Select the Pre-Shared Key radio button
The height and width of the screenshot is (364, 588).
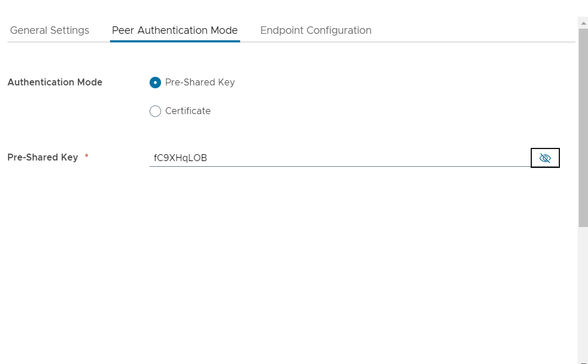click(155, 83)
